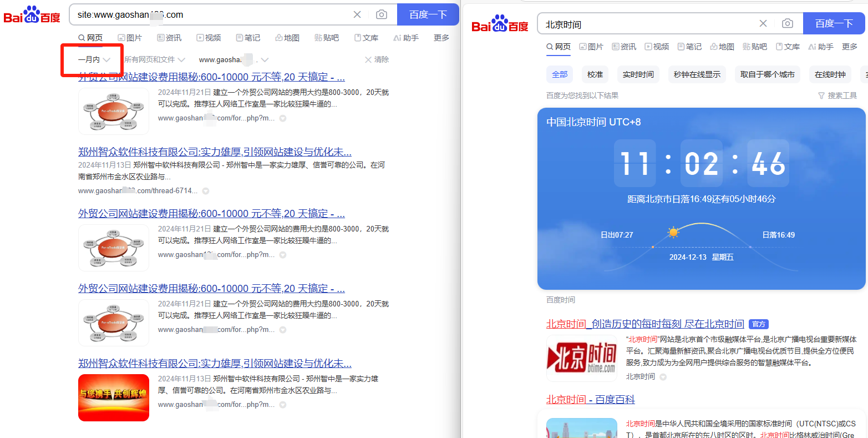Expand the www.gaosha site filter dropdown
Image resolution: width=868 pixels, height=438 pixels.
[x=234, y=59]
